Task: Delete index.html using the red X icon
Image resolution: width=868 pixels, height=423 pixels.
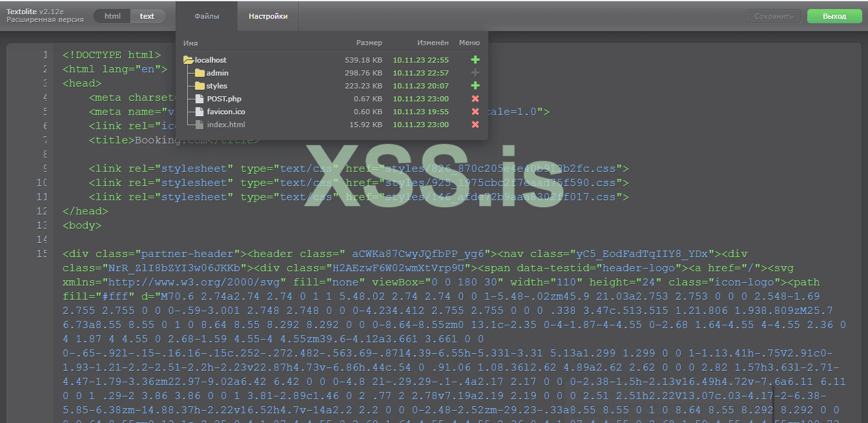Action: coord(475,125)
